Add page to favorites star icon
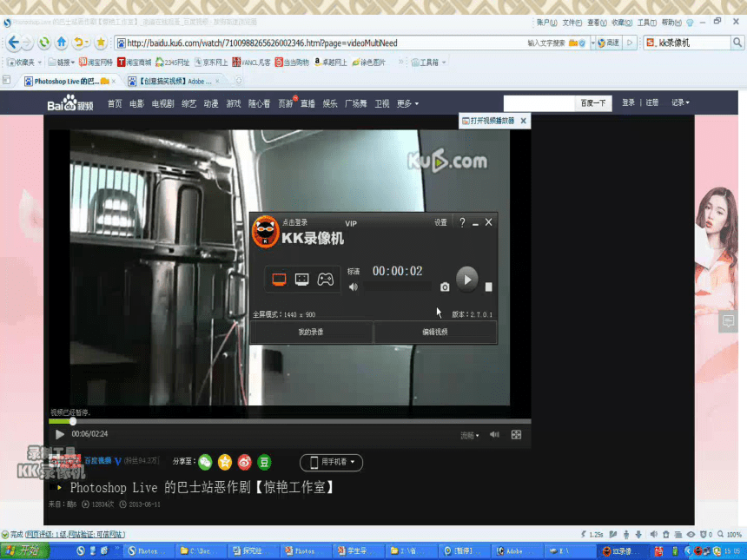Viewport: 747px width, 560px height. [101, 43]
